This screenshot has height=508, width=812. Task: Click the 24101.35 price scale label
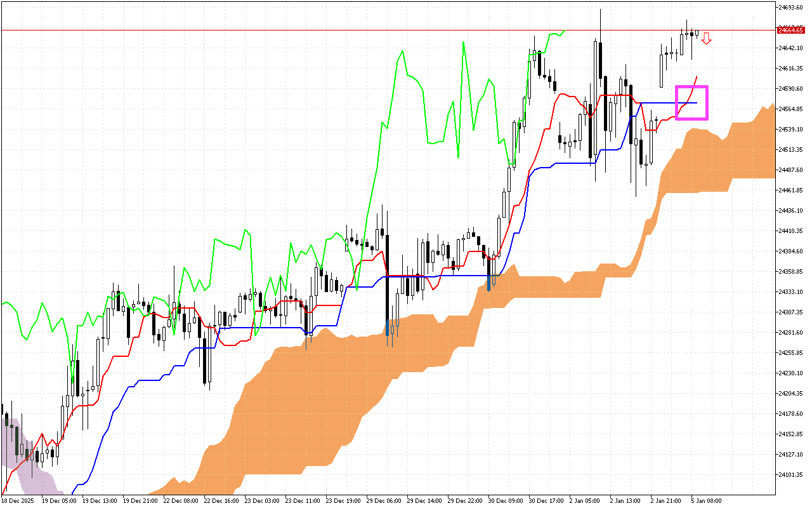pos(791,475)
